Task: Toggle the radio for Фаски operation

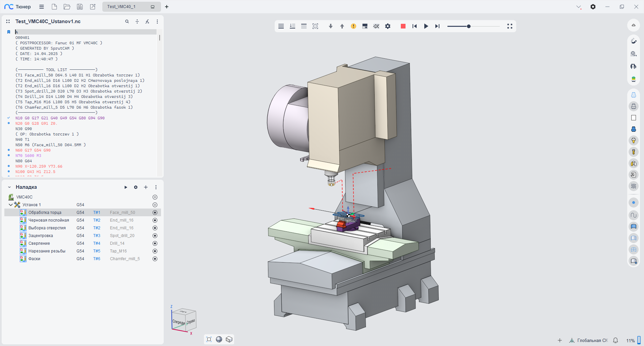Action: [x=155, y=259]
